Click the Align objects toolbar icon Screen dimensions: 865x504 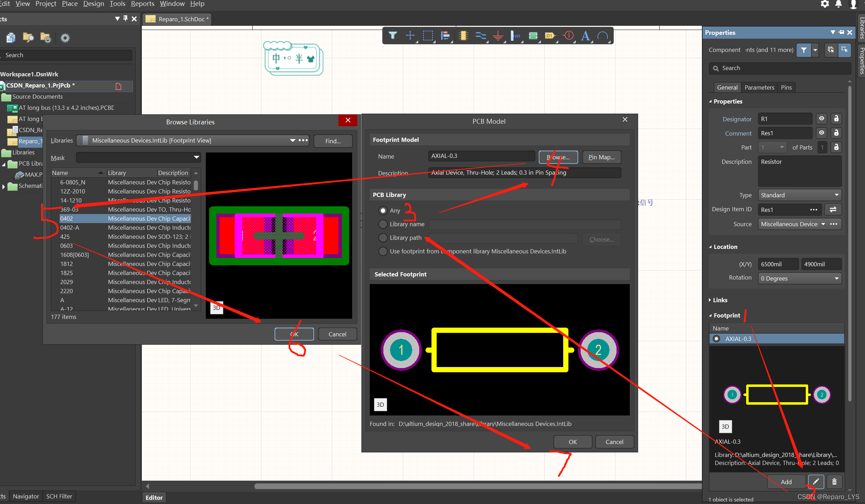(445, 36)
